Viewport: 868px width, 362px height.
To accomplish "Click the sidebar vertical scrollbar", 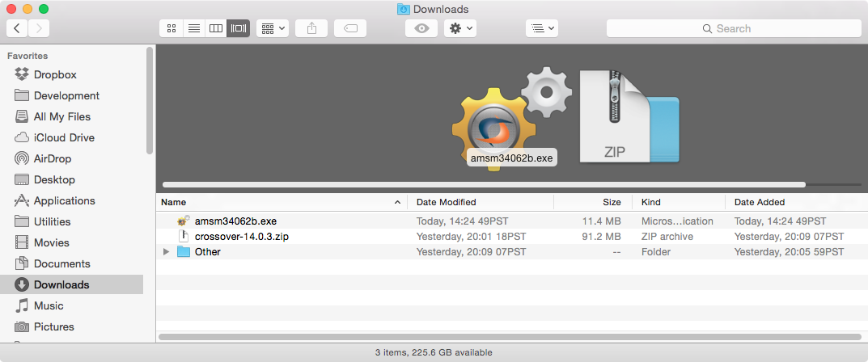I will click(x=150, y=100).
